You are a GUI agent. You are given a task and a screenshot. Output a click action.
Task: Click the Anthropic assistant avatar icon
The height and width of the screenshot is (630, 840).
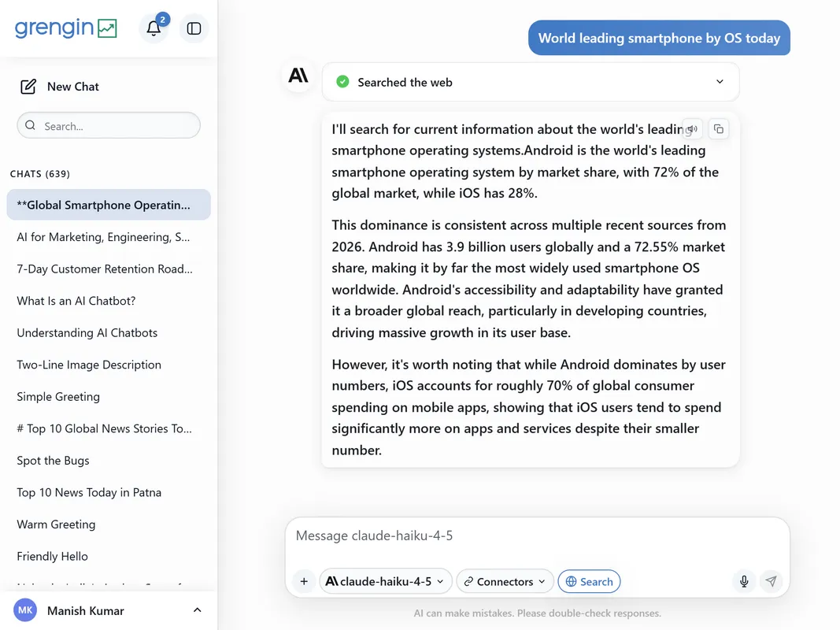coord(298,76)
